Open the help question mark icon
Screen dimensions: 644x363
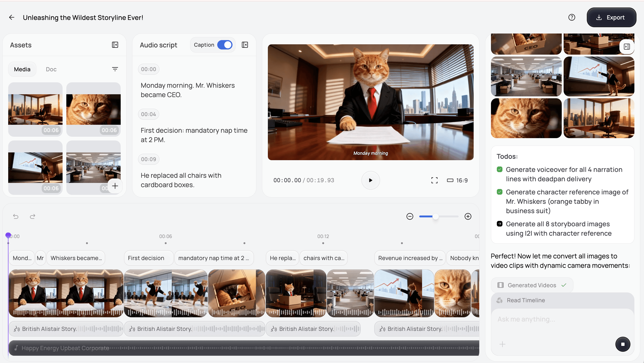[x=572, y=17]
